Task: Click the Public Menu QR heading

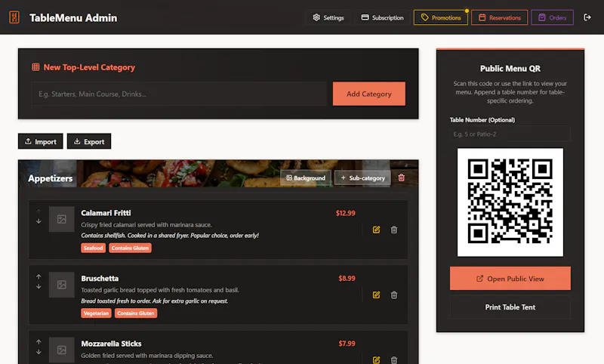Action: (510, 69)
